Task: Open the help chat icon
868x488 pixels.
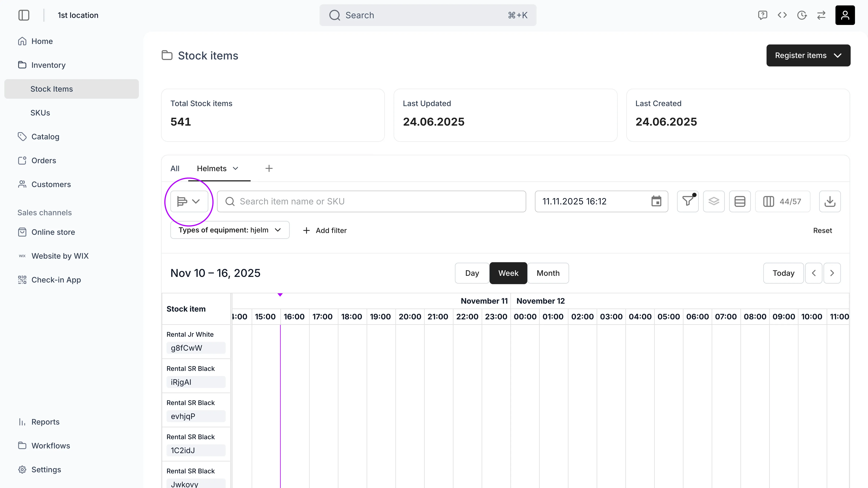Action: point(763,15)
